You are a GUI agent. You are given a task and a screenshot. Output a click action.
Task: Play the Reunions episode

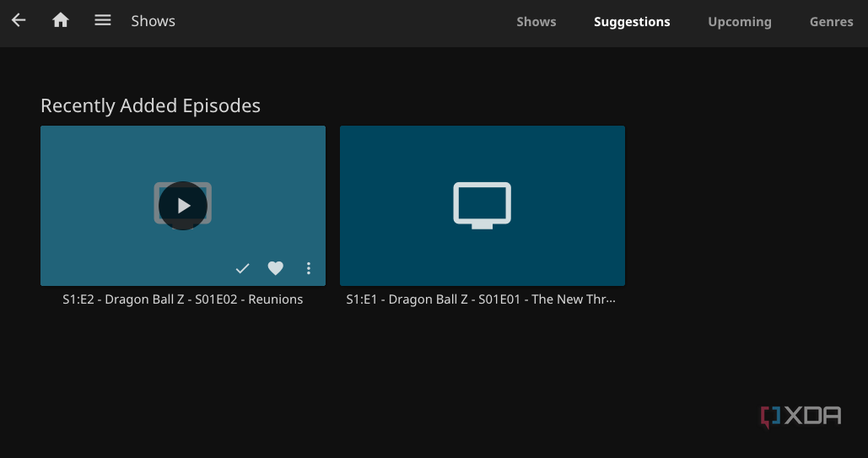click(x=183, y=206)
